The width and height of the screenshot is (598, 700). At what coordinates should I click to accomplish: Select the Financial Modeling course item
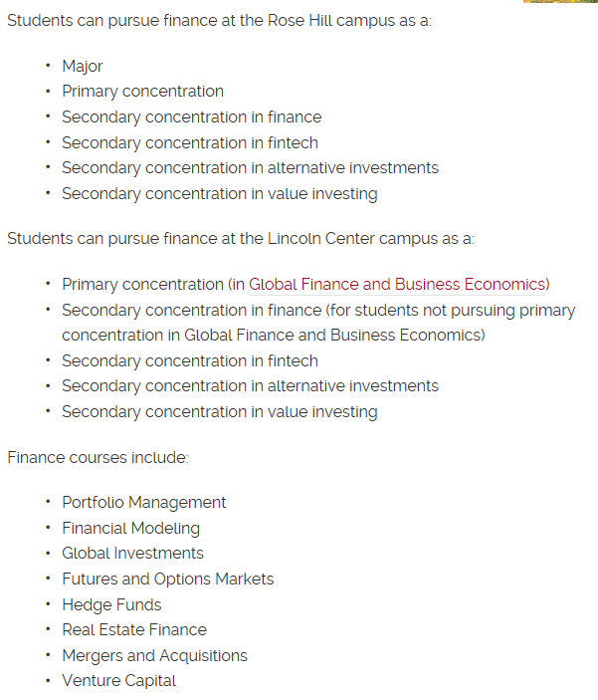click(x=130, y=529)
